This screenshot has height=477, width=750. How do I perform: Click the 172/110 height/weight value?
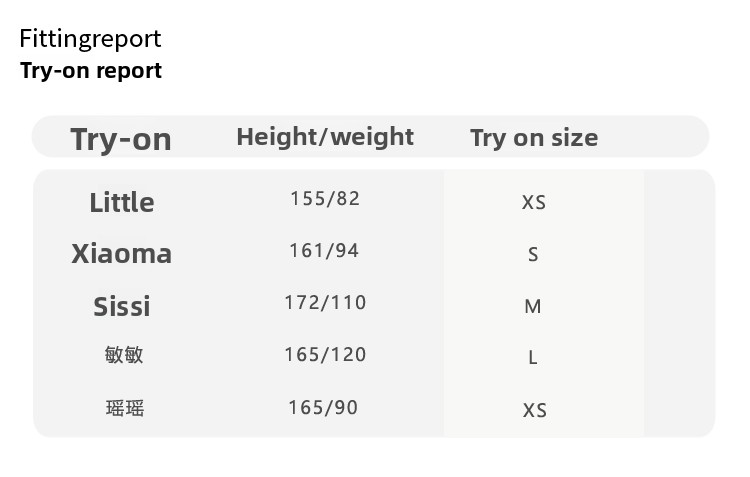(x=325, y=302)
